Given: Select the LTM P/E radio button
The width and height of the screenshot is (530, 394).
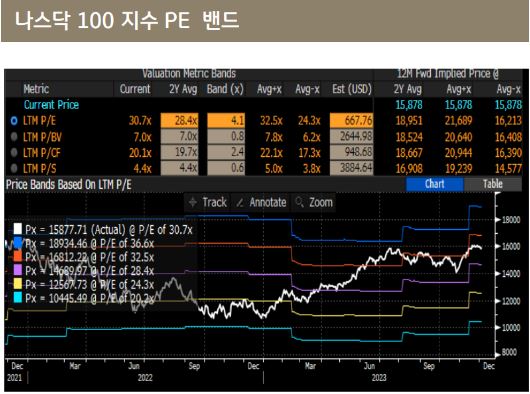Looking at the screenshot, I should (14, 121).
